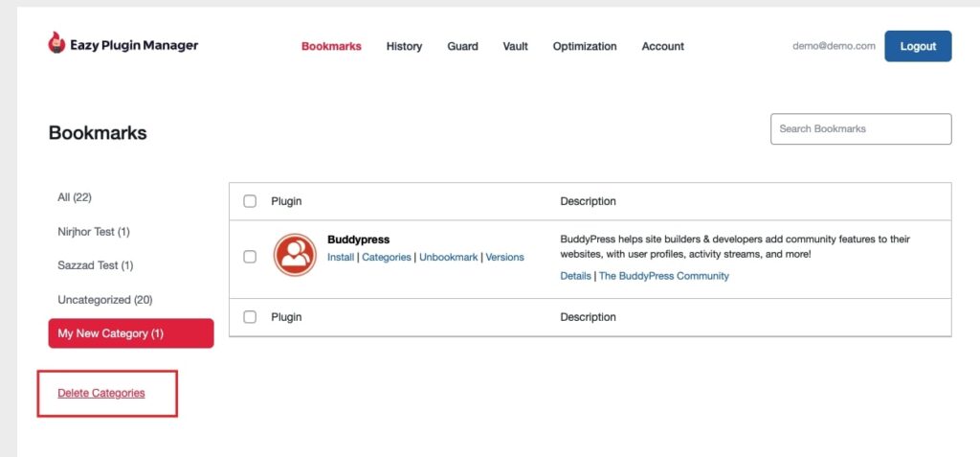
Task: Click the BuddyPress description paragraph text
Action: [x=736, y=246]
